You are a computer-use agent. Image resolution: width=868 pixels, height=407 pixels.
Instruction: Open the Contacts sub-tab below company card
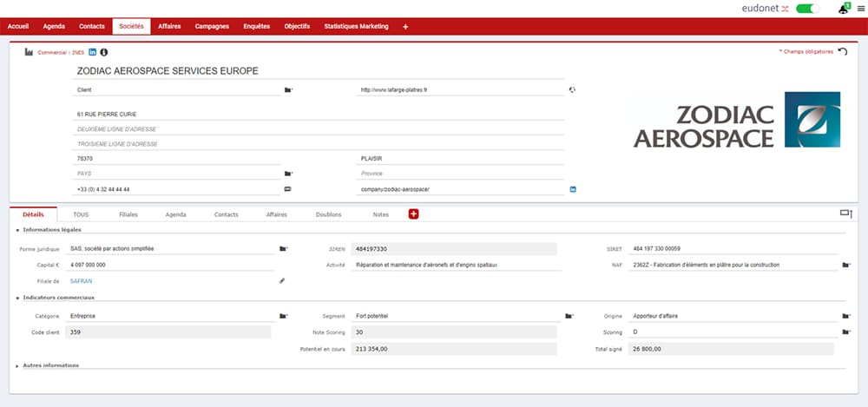click(226, 214)
